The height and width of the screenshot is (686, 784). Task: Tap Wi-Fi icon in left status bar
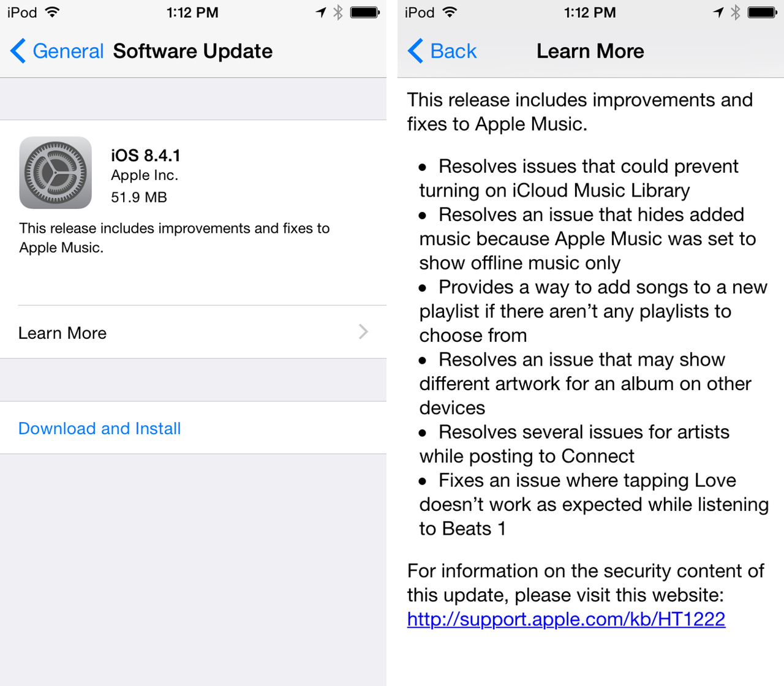click(53, 12)
